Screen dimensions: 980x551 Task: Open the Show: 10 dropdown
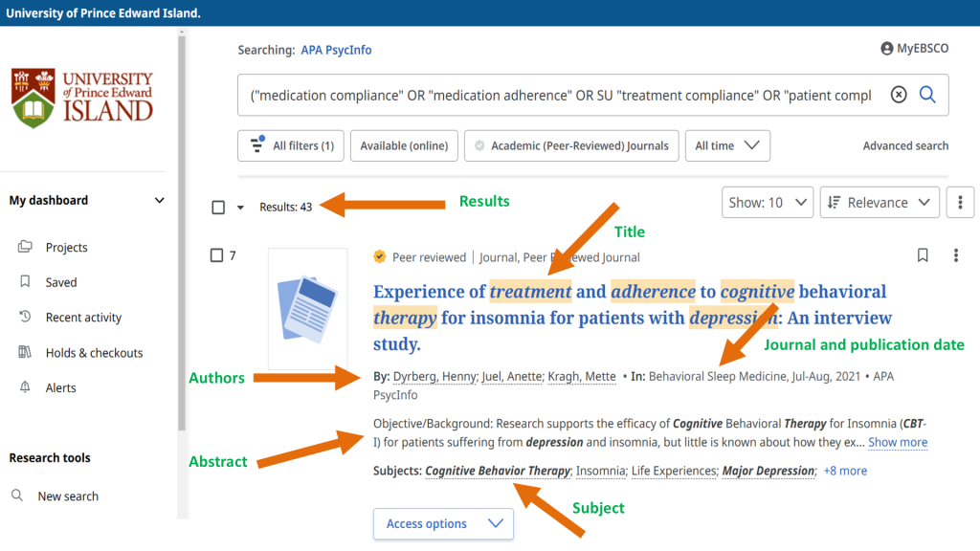[768, 203]
